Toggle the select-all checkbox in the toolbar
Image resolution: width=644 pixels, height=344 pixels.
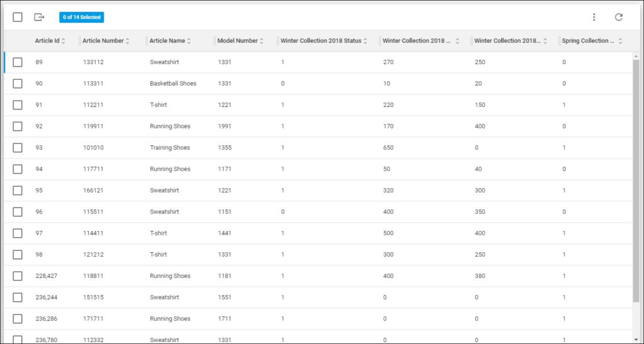(x=18, y=17)
